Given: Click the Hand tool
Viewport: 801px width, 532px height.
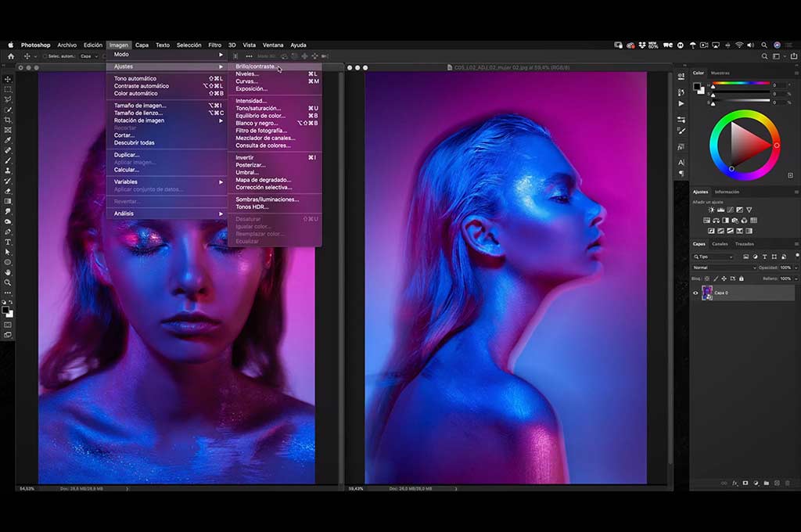Looking at the screenshot, I should pyautogui.click(x=8, y=272).
